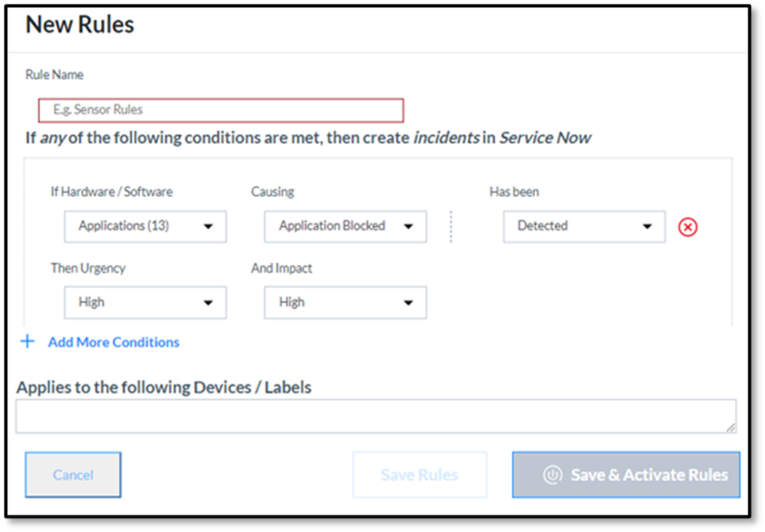Click the Add More Conditions link
This screenshot has width=765, height=532.
(x=113, y=343)
